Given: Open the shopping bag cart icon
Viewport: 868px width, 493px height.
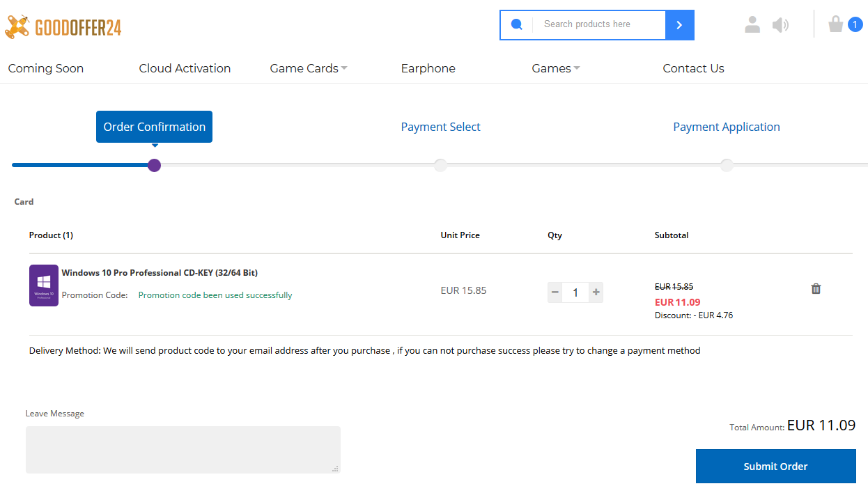Looking at the screenshot, I should click(836, 24).
